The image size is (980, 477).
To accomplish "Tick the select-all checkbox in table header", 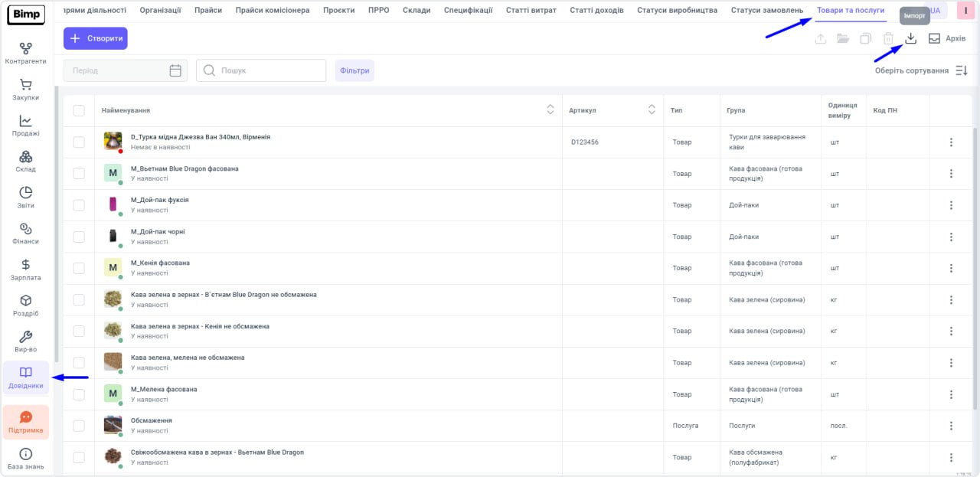I will (x=79, y=110).
